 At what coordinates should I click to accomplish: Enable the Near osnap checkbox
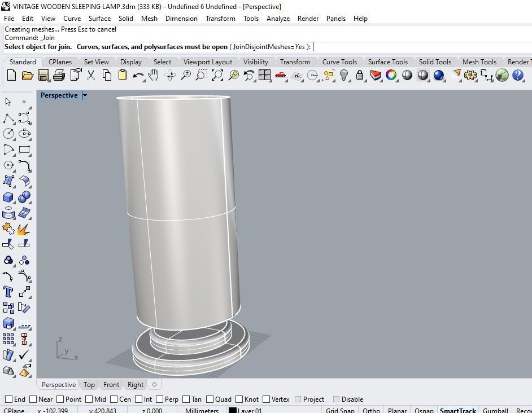coord(33,399)
